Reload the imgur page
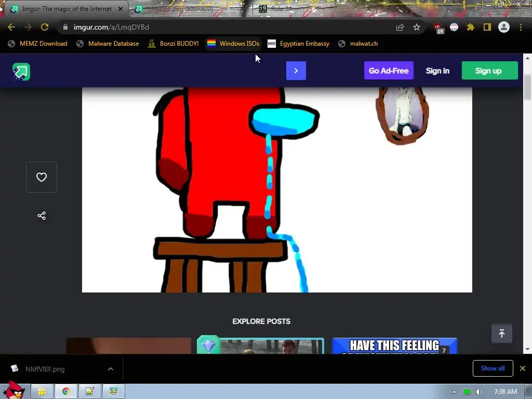Viewport: 532px width, 399px height. (x=45, y=27)
